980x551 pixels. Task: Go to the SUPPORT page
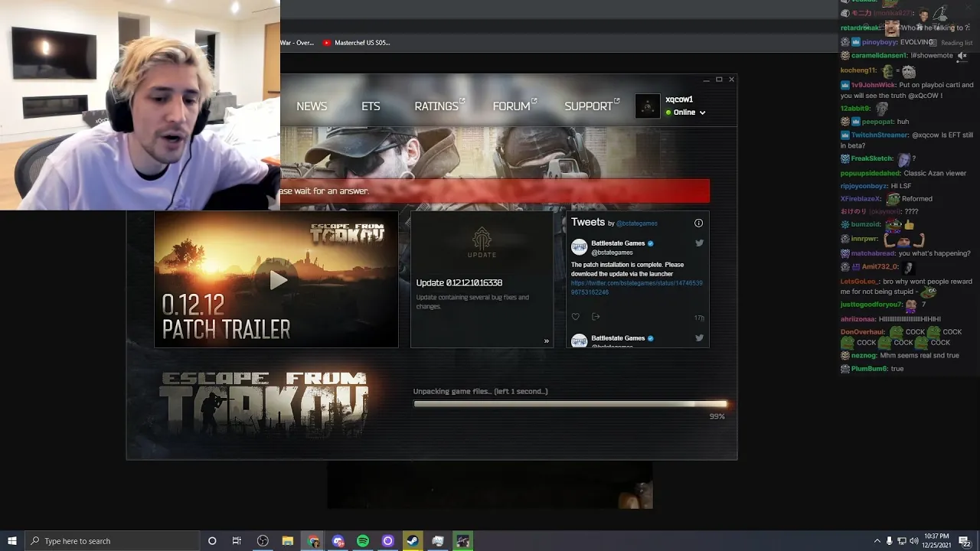click(592, 106)
